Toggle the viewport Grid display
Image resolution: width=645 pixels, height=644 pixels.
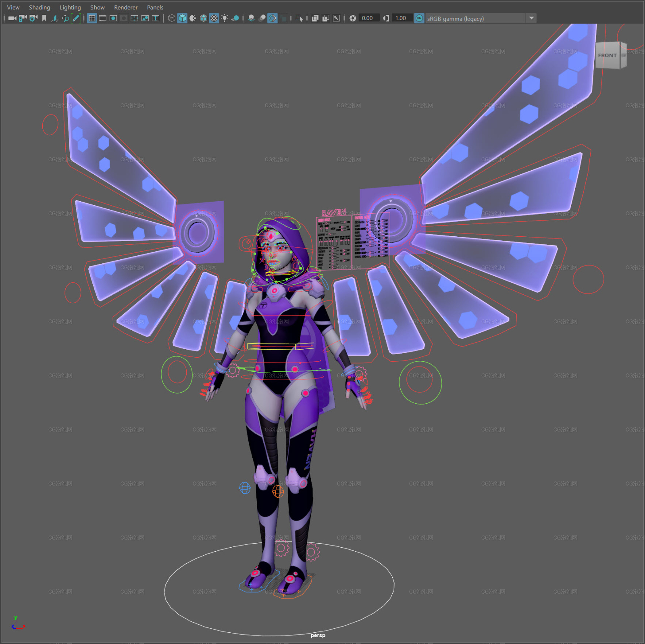[92, 18]
